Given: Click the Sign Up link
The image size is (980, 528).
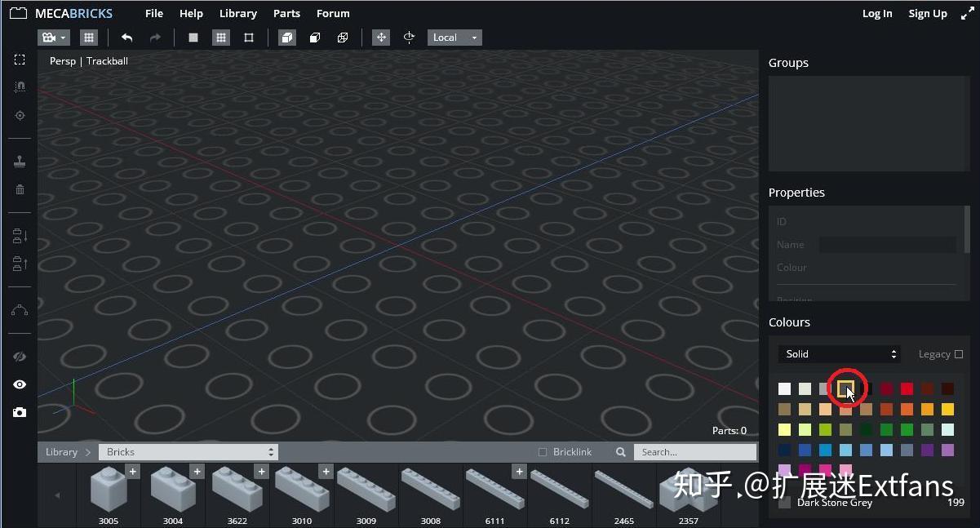Looking at the screenshot, I should point(927,13).
